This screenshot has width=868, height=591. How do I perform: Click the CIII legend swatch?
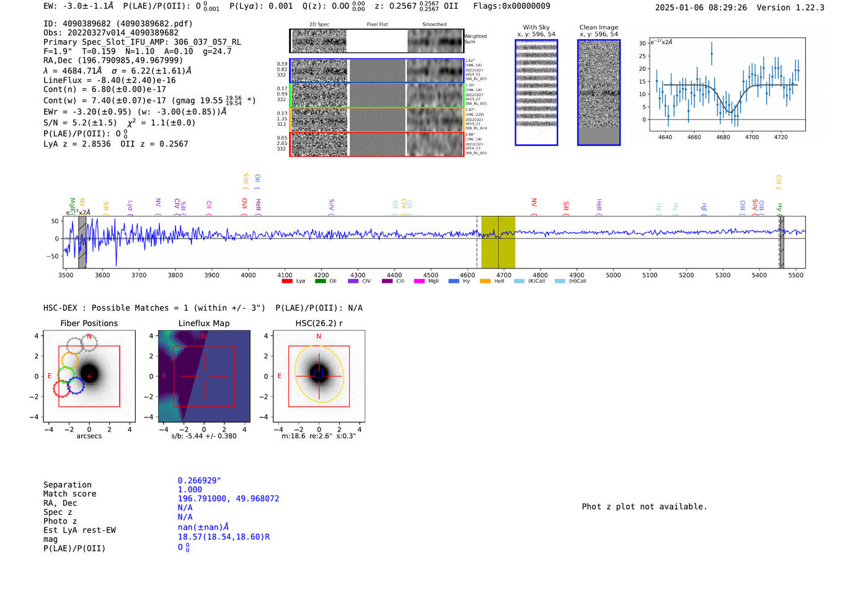pos(387,281)
